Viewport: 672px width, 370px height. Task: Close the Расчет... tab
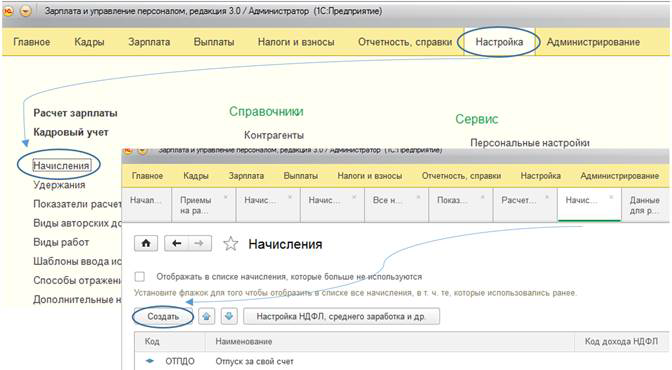click(547, 197)
